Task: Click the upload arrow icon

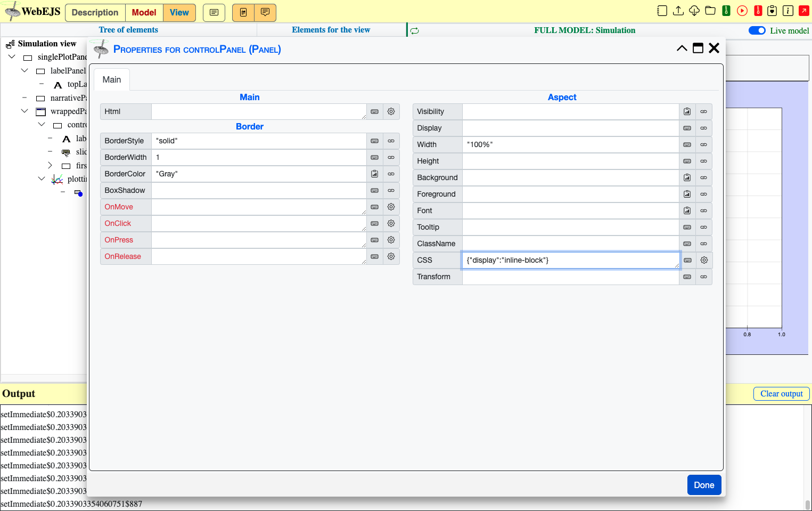Action: tap(678, 11)
